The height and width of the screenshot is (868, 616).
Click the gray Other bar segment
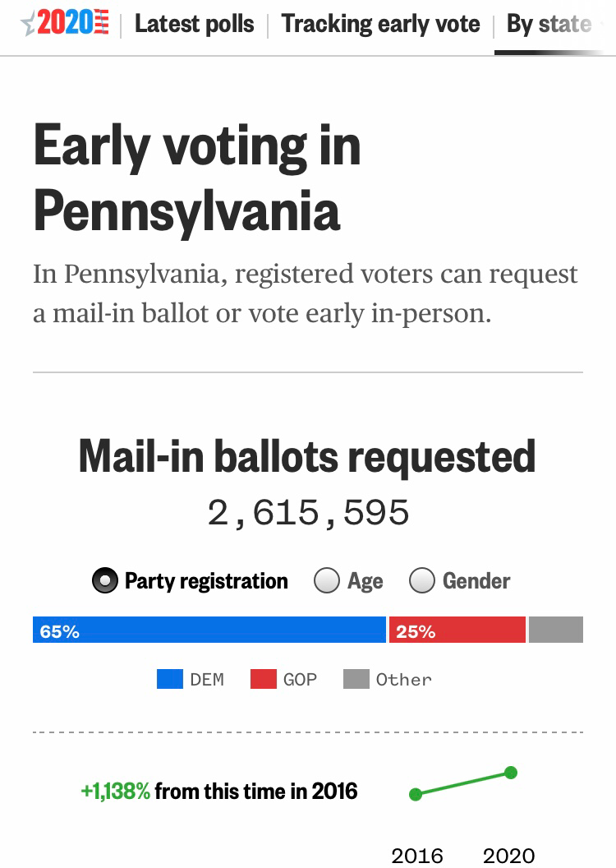556,630
